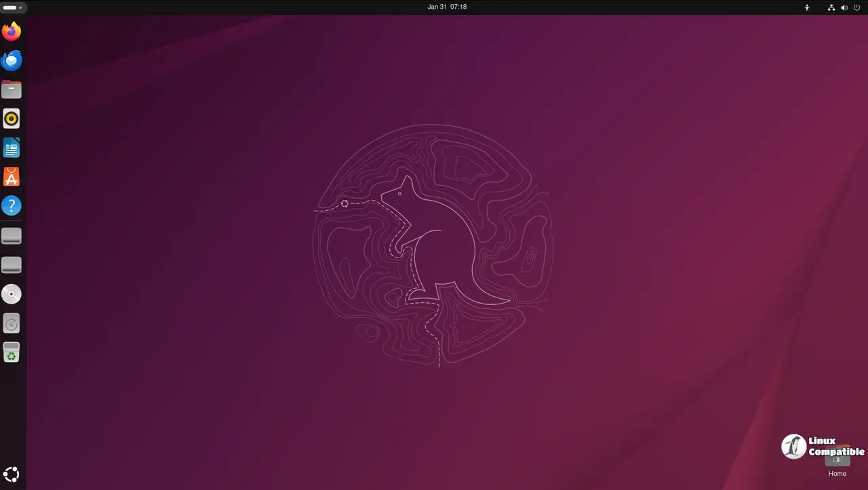
Task: Open the Help application
Action: 12,205
